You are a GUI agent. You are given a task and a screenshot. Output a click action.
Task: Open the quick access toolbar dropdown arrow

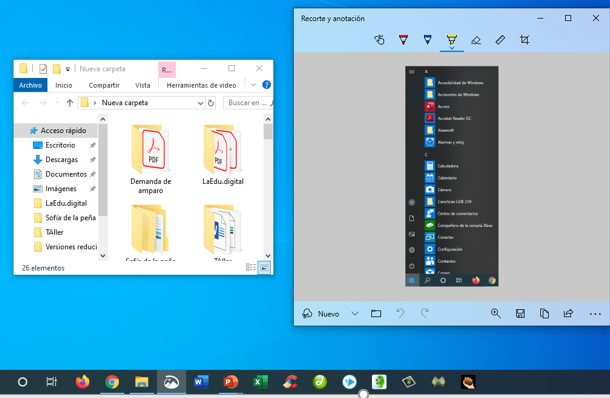tap(68, 69)
